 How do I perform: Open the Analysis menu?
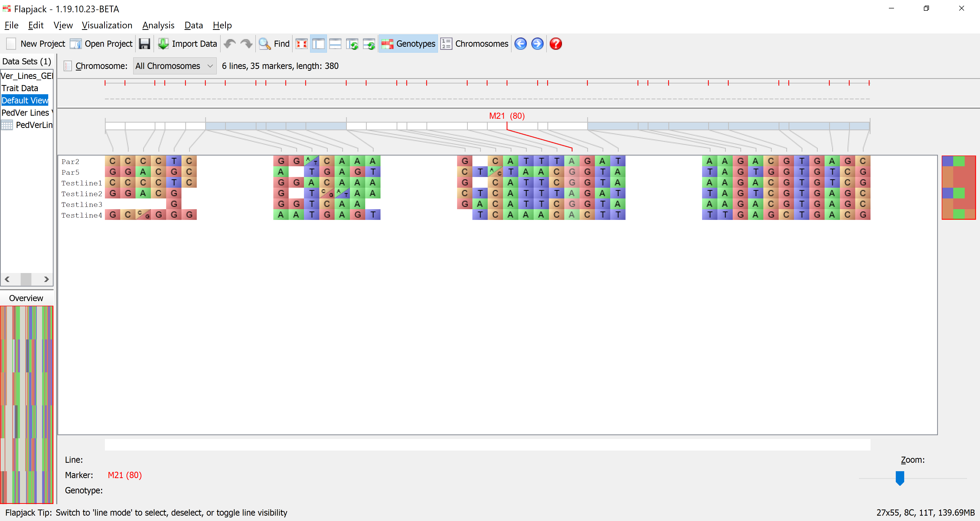coord(158,25)
